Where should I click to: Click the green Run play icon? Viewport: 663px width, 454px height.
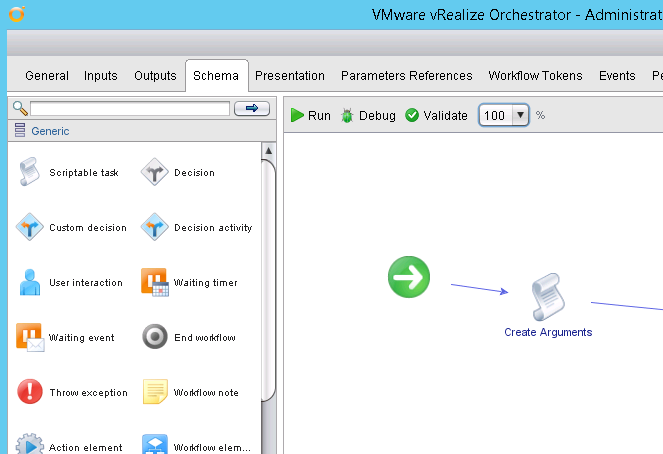coord(297,115)
